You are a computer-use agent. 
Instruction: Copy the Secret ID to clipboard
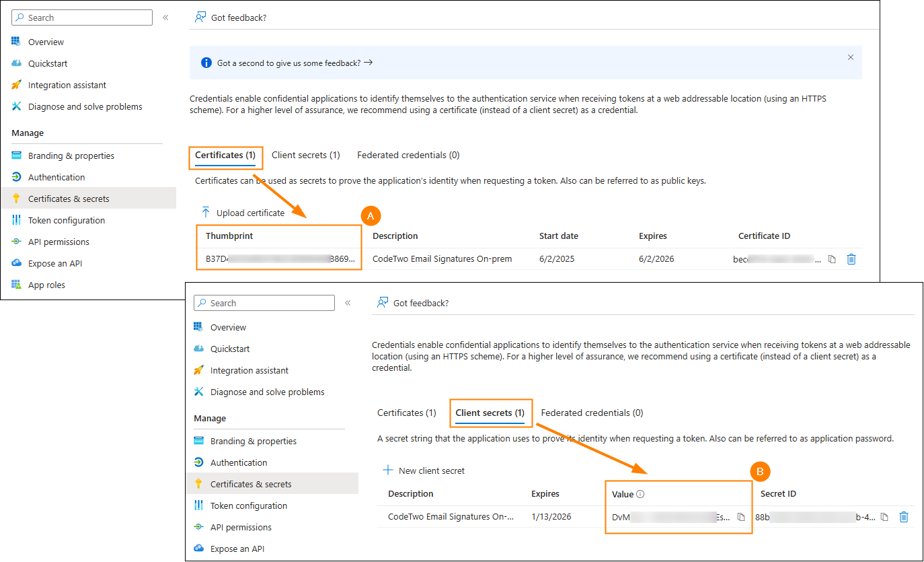click(884, 517)
